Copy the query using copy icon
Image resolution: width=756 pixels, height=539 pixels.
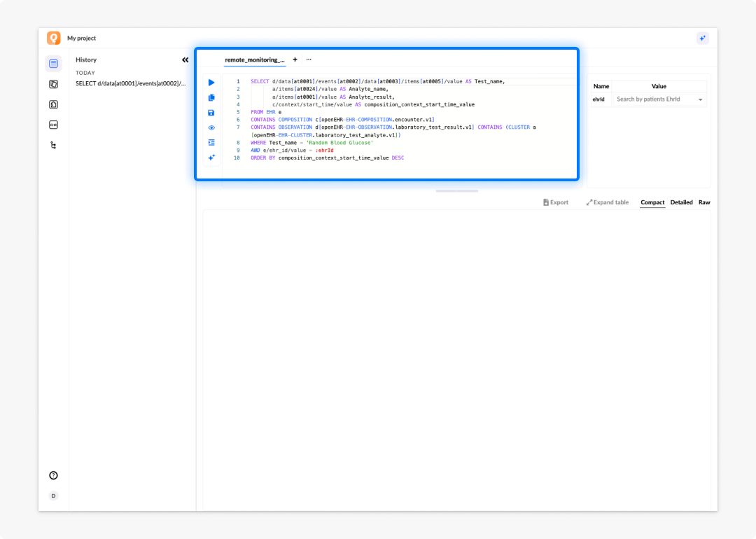tap(211, 97)
